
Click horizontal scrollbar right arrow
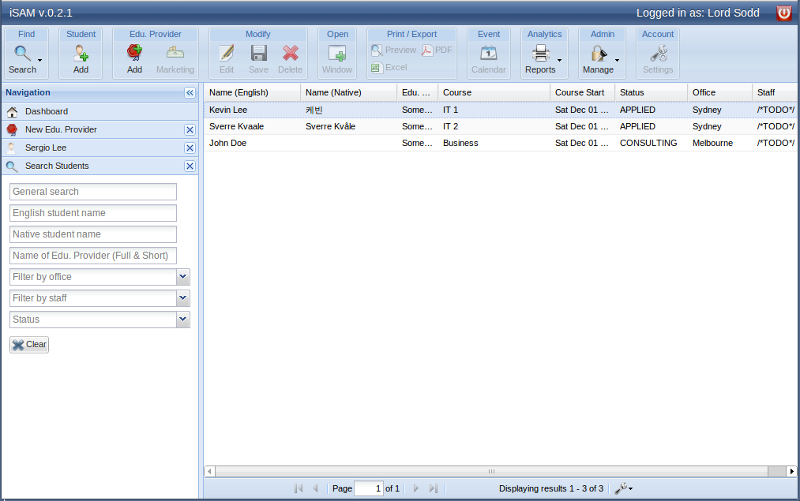click(x=792, y=471)
